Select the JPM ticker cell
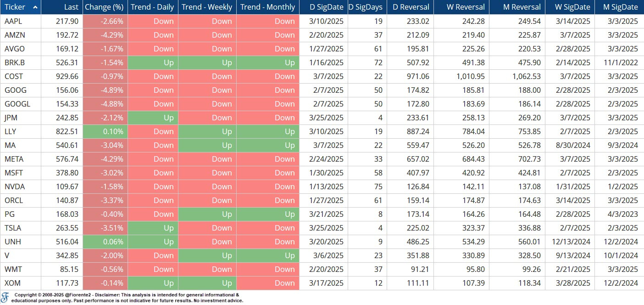Viewport: 644px width, 305px height. pos(21,118)
